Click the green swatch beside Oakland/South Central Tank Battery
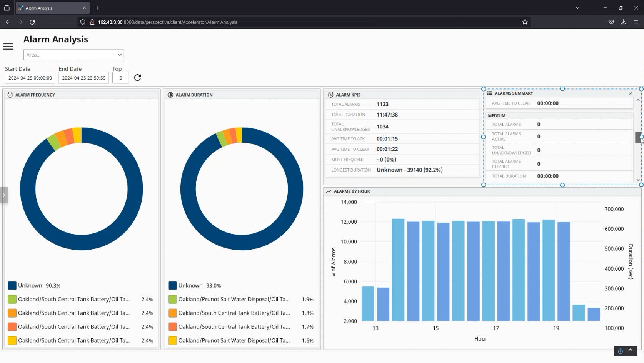Screen dimensions: 644x363 (x=12, y=299)
